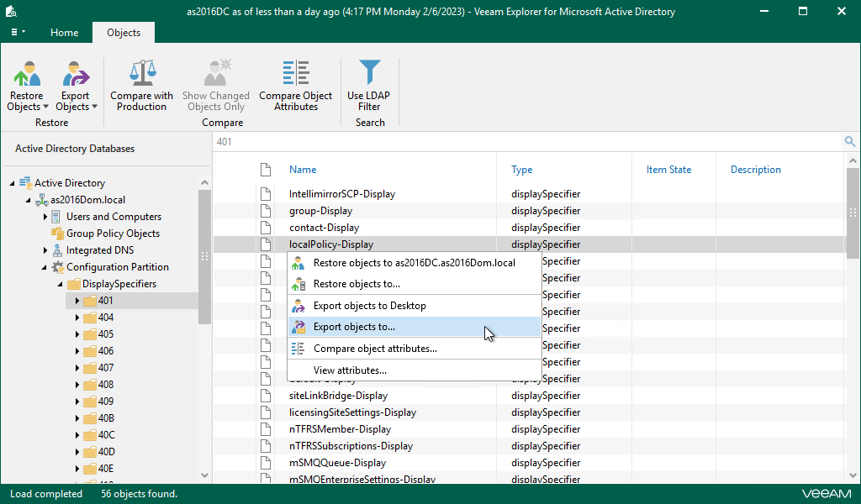
Task: Select View attributes... from context menu
Action: point(350,370)
